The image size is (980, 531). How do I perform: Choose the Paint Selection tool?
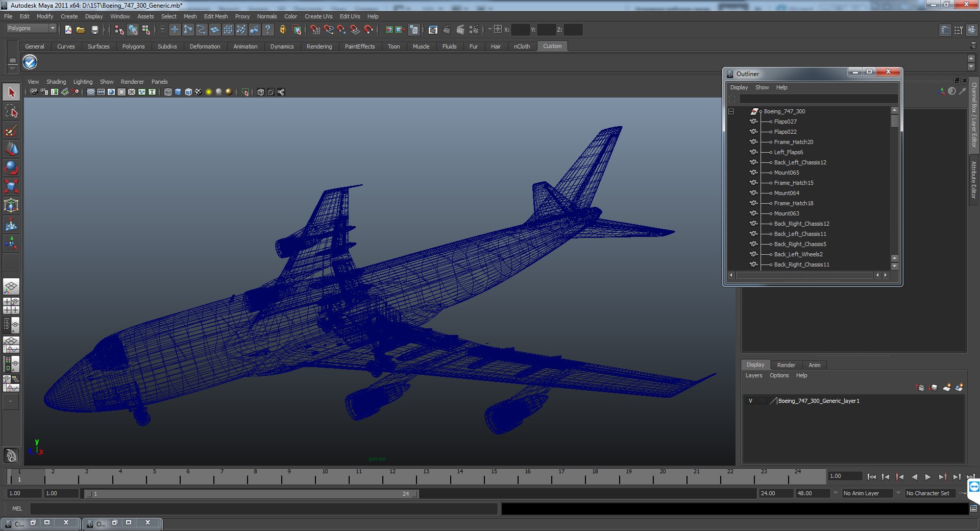click(x=11, y=130)
